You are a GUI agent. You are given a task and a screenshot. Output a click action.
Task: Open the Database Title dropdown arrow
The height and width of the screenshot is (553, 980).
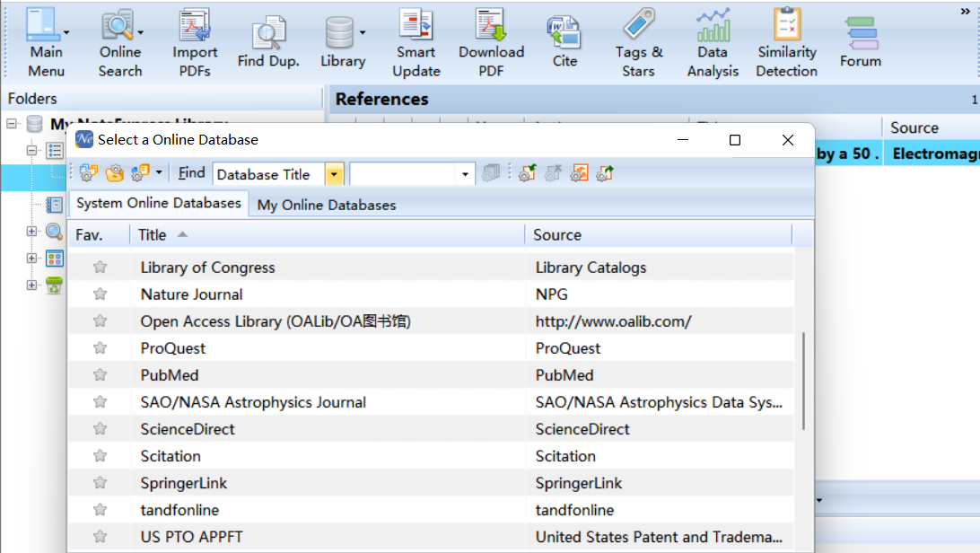tap(335, 174)
